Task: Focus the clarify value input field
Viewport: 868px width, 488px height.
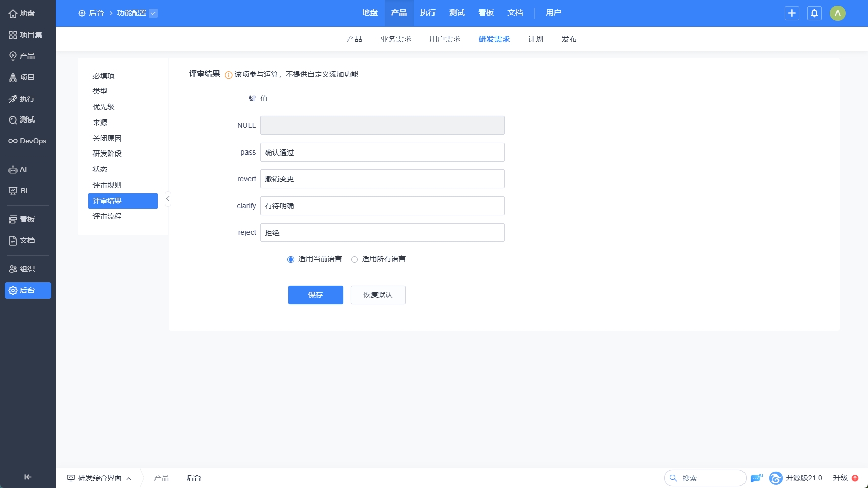Action: coord(382,206)
